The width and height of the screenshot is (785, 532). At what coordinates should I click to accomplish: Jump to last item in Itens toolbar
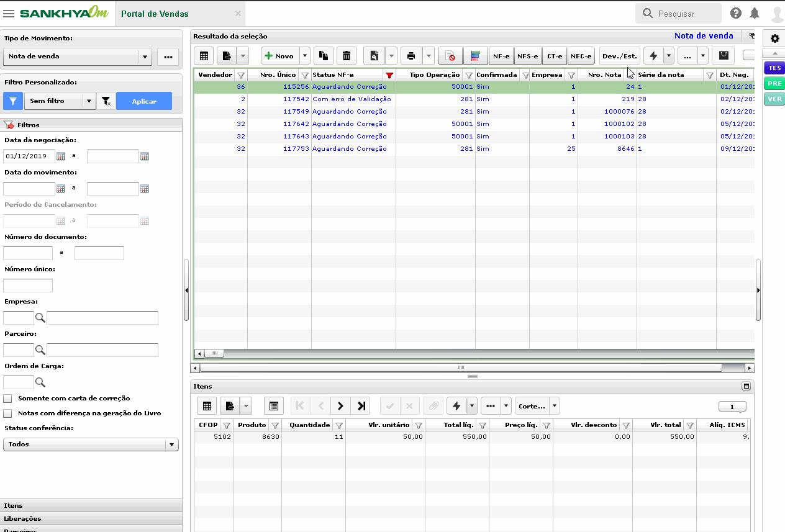[x=361, y=406]
